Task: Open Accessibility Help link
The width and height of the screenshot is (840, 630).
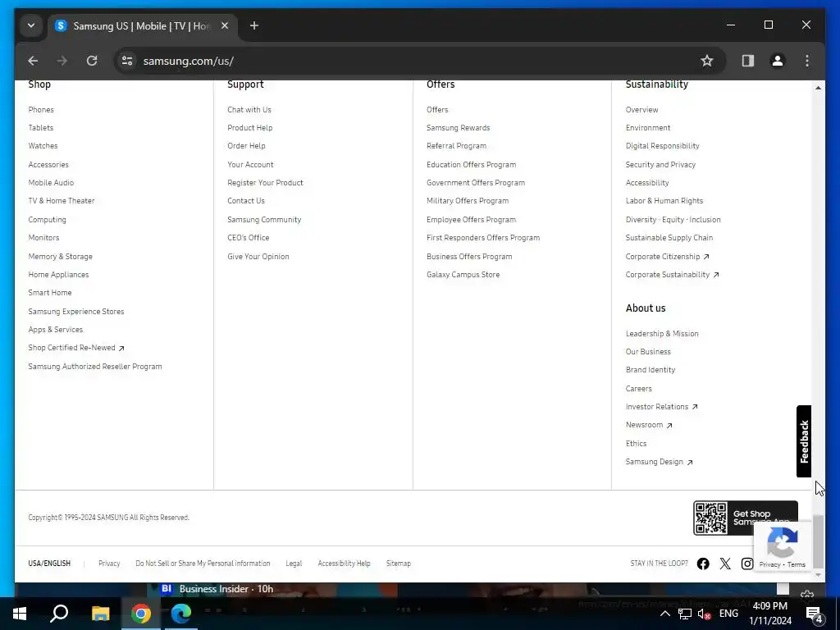Action: [344, 564]
